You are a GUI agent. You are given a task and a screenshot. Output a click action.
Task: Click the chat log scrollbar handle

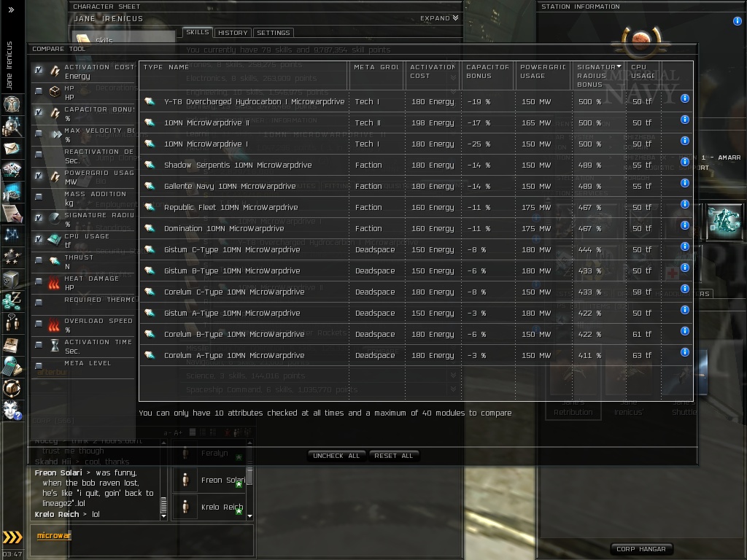pyautogui.click(x=164, y=505)
